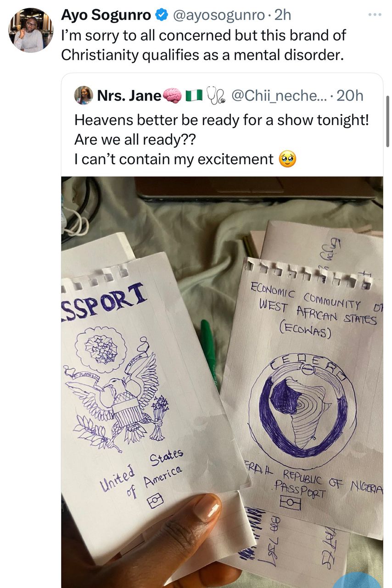
Task: Open the @ayosogunro handle
Action: [218, 15]
